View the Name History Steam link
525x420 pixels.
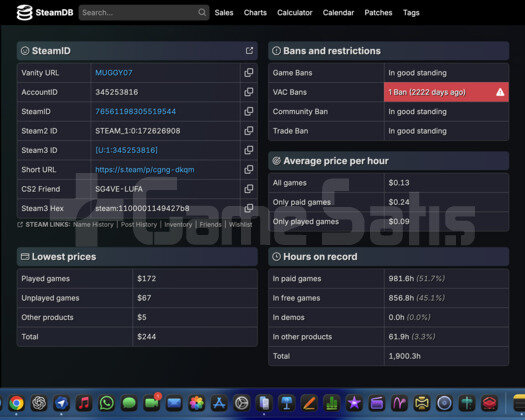93,224
